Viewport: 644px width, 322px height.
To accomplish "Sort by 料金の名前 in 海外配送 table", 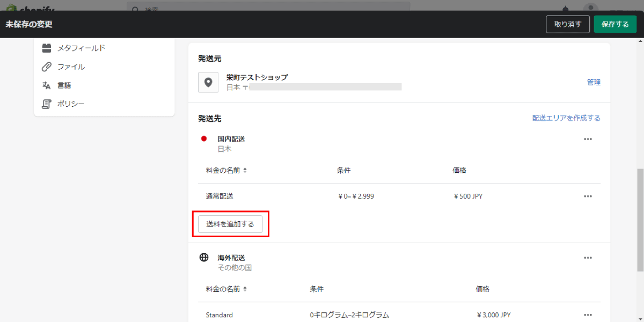I will (226, 289).
